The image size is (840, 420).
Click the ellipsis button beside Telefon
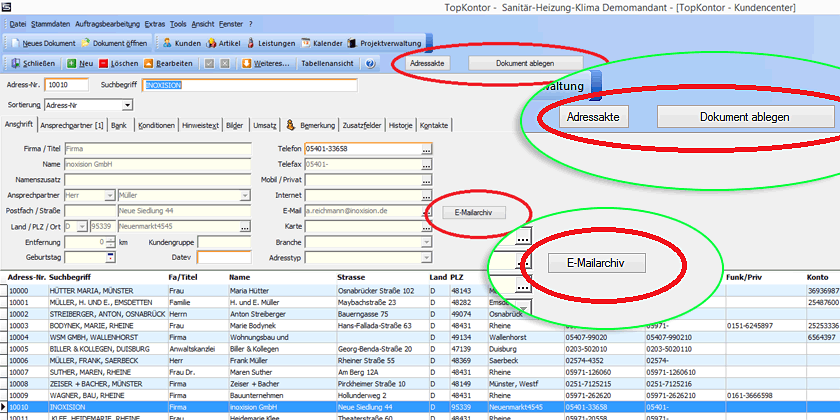[427, 149]
